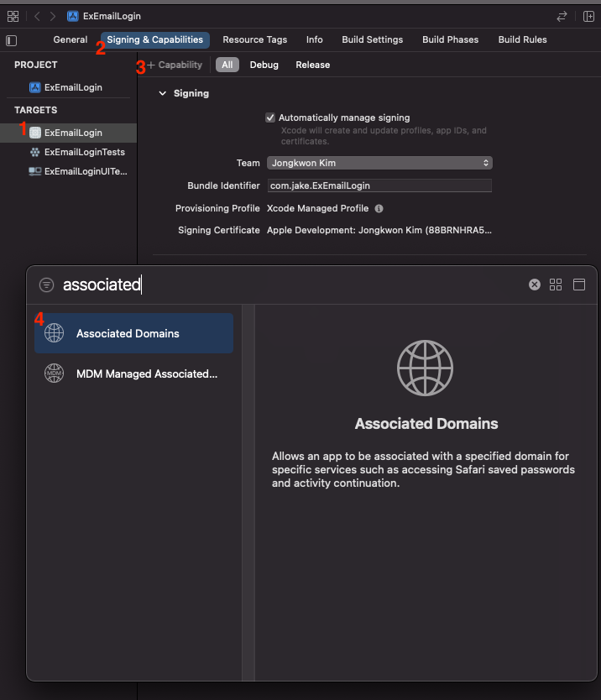Switch to Build Settings tab
This screenshot has width=601, height=700.
373,39
